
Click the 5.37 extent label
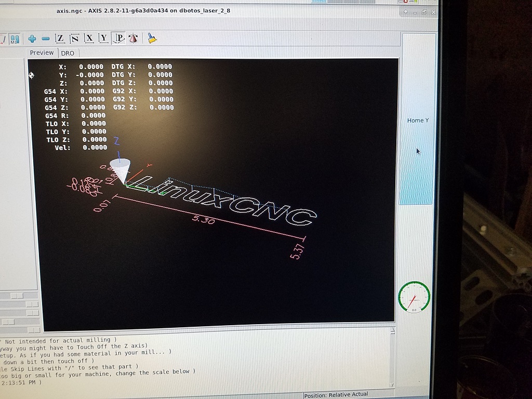pyautogui.click(x=297, y=252)
